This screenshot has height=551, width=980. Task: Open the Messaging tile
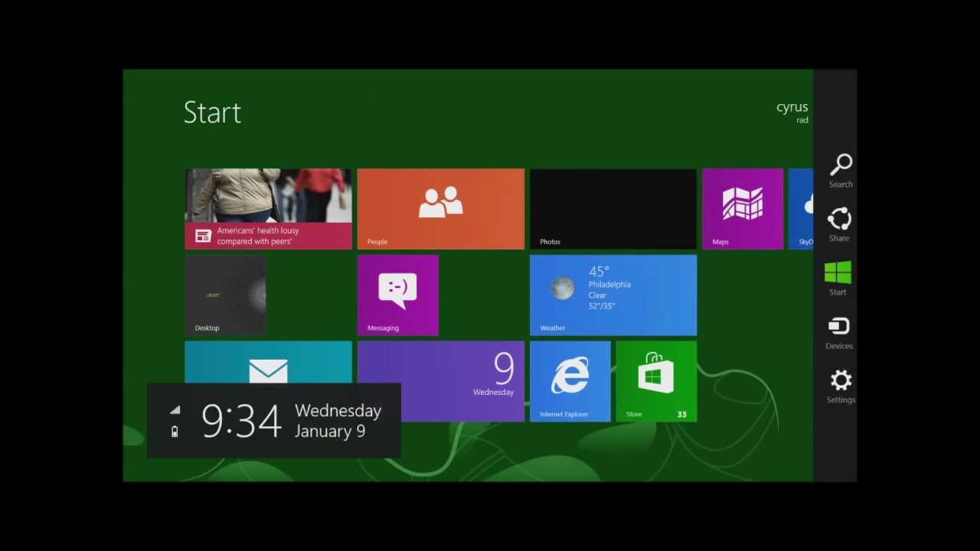(x=397, y=295)
